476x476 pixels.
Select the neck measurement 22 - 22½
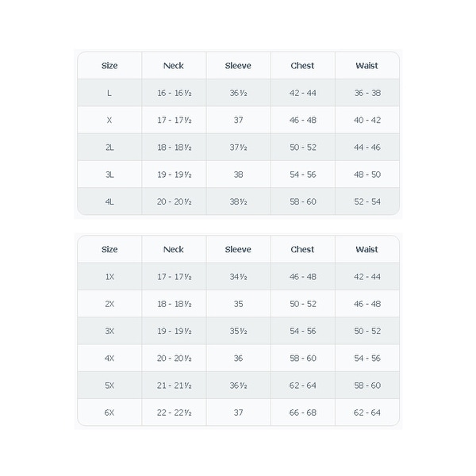[x=174, y=413]
